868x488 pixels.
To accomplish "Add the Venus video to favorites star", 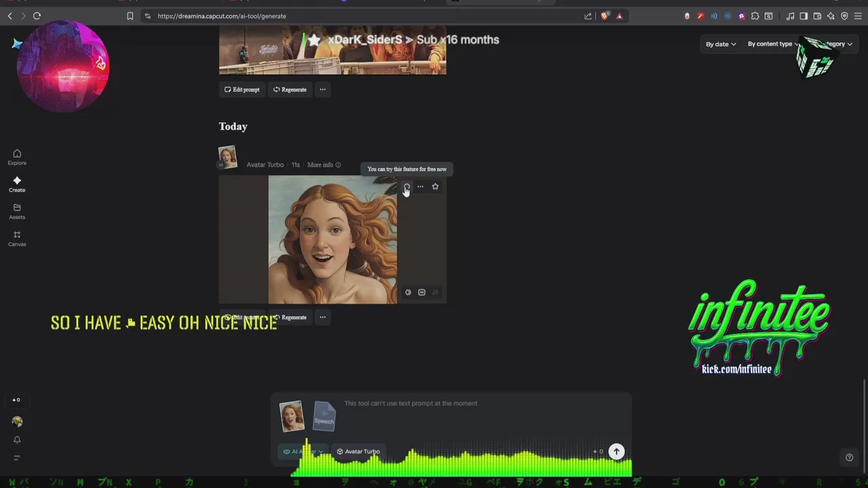I will click(435, 186).
